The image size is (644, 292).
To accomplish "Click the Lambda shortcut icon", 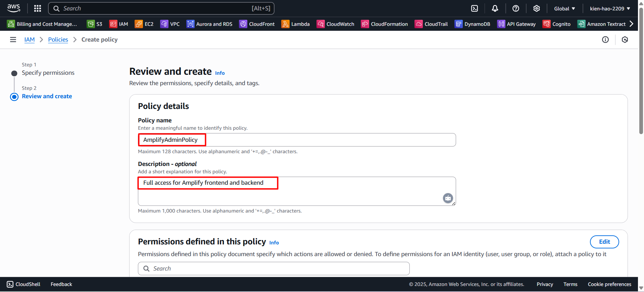I will click(285, 24).
